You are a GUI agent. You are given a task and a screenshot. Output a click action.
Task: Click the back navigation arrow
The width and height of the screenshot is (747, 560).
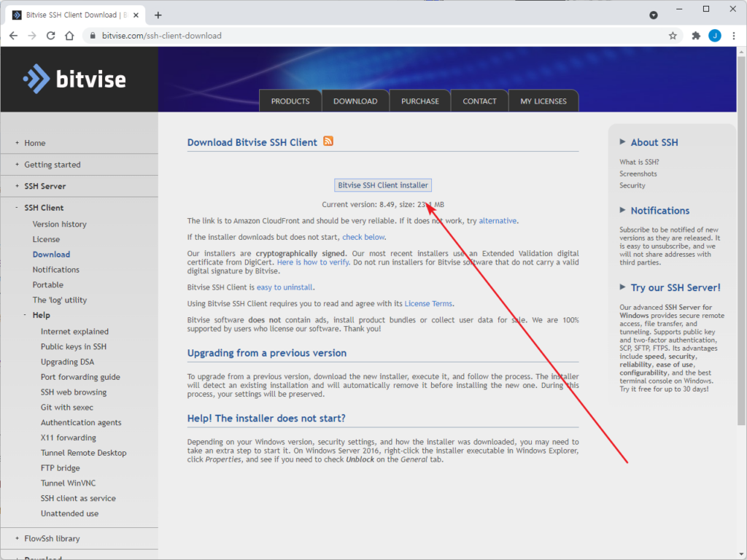(13, 34)
